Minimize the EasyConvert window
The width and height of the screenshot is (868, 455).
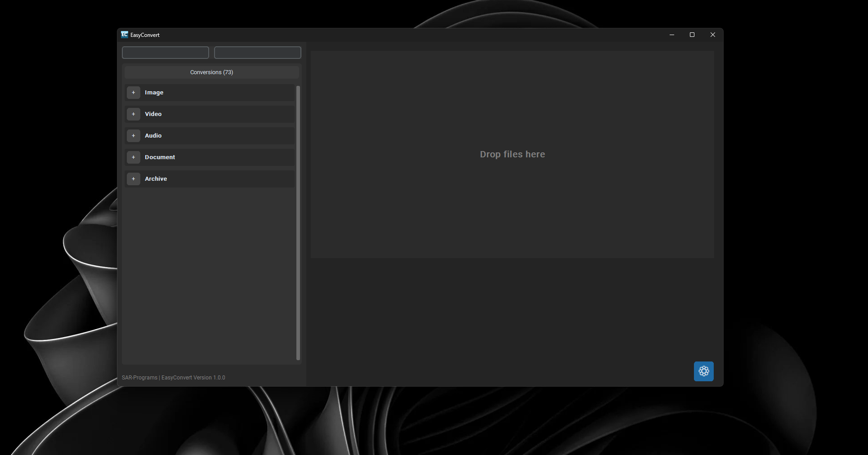click(x=671, y=35)
